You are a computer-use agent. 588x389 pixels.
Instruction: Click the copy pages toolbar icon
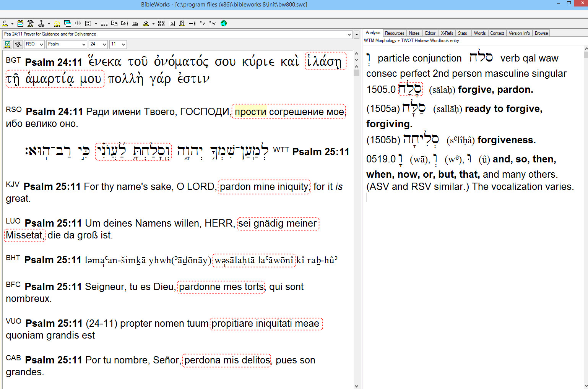tap(114, 23)
